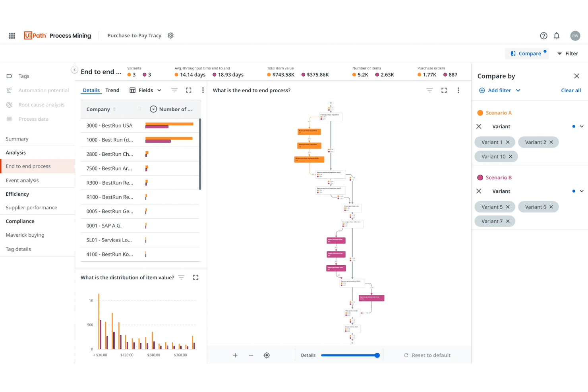588x392 pixels.
Task: Zoom out the process graph with minus
Action: coord(251,355)
